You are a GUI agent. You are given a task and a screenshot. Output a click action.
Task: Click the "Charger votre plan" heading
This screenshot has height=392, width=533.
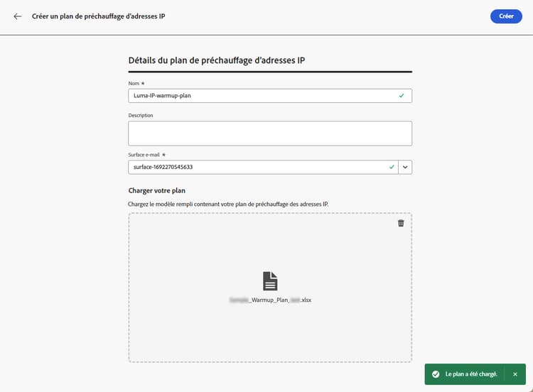[x=157, y=190]
